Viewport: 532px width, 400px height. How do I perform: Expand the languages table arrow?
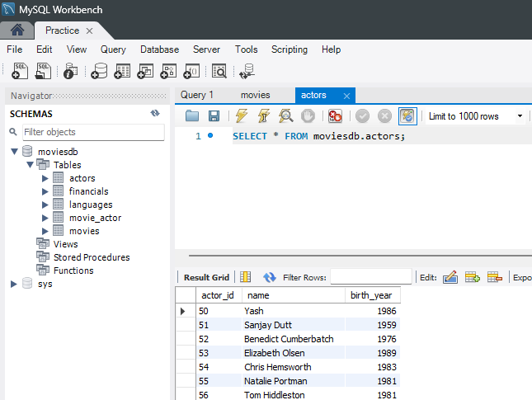[x=45, y=205]
